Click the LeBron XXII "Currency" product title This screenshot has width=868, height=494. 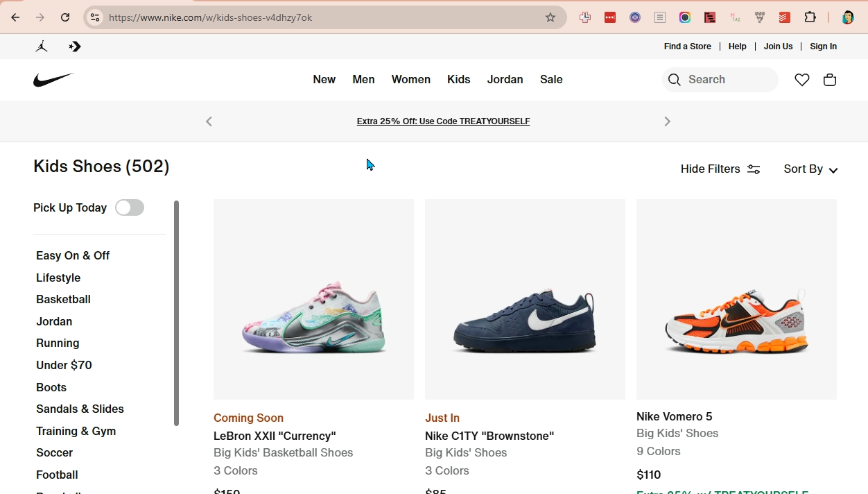(x=275, y=436)
